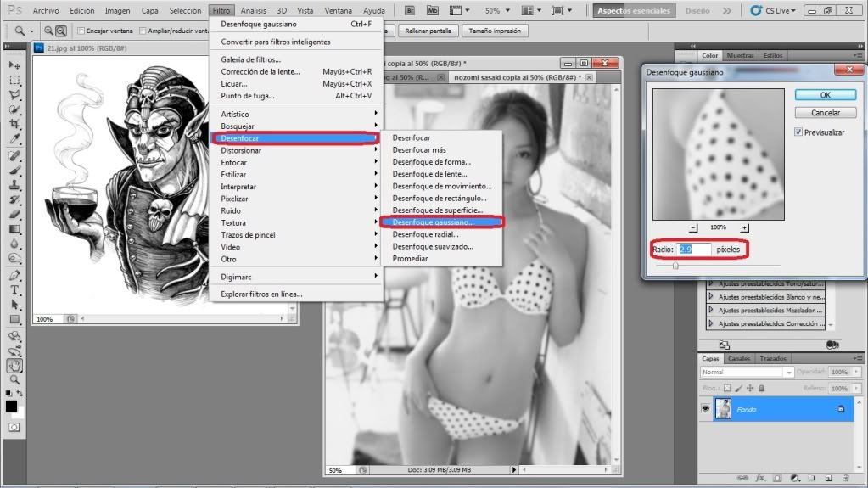Expand Ajustes preestablecidos Tono/satur... preset

(x=711, y=283)
